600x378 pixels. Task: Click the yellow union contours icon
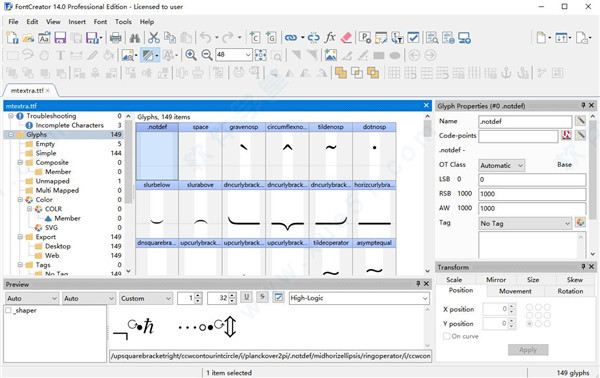(x=341, y=73)
